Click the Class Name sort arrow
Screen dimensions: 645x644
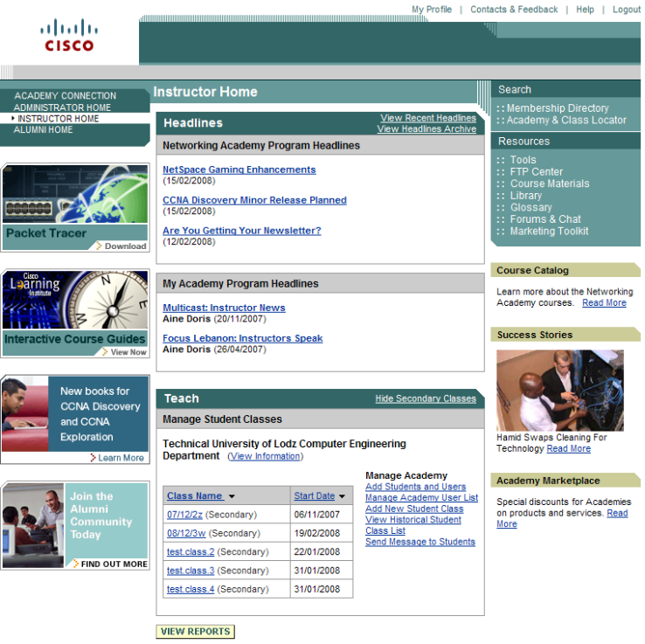[x=232, y=497]
